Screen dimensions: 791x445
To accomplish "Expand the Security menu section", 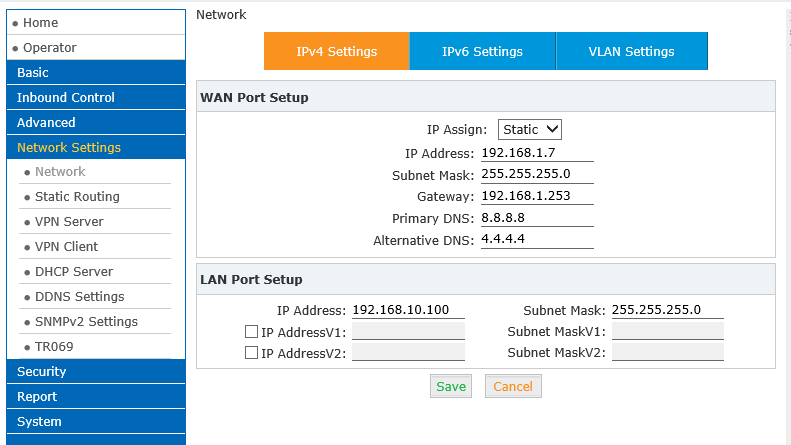I will (x=96, y=372).
